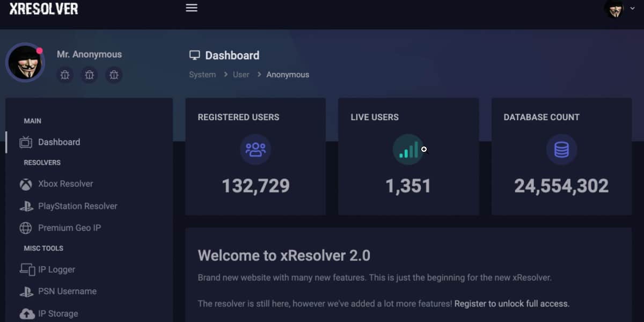Expand the top-right user dropdown arrow
Viewport: 644px width, 322px height.
632,8
